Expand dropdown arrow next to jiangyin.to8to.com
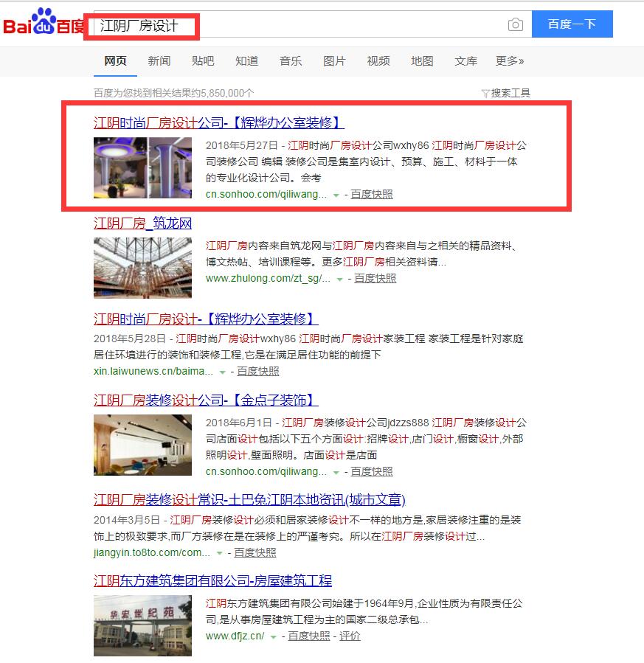 tap(219, 553)
